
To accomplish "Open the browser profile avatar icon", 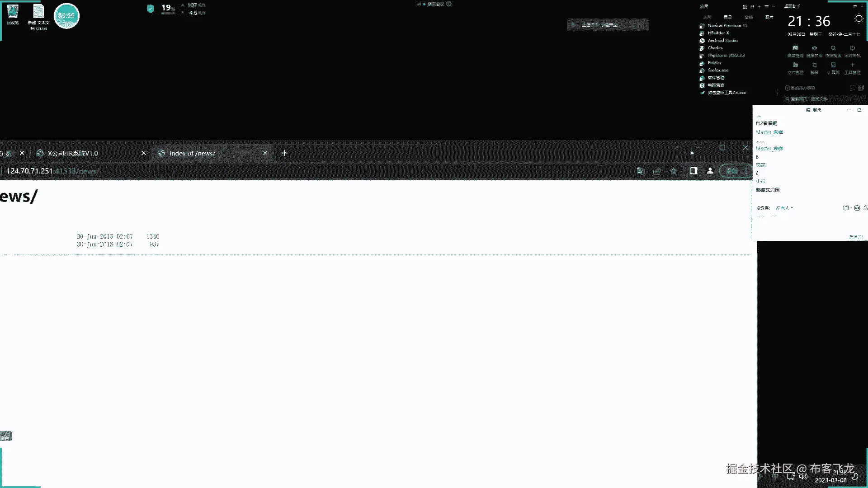I will coord(710,171).
